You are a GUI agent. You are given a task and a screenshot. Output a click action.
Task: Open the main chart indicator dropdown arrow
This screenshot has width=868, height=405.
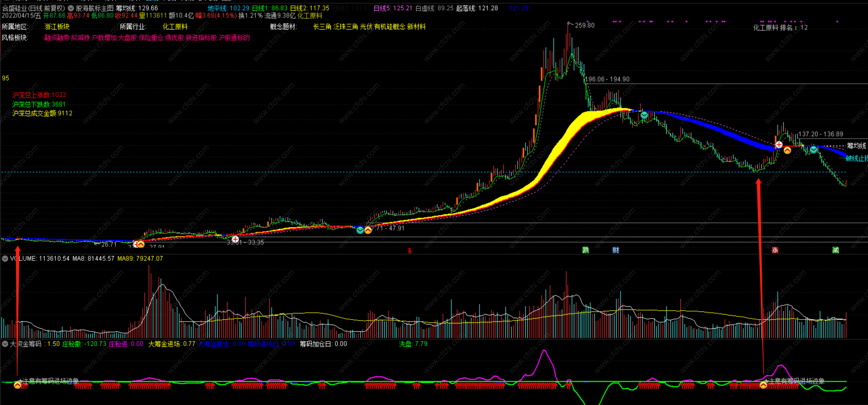[71, 8]
